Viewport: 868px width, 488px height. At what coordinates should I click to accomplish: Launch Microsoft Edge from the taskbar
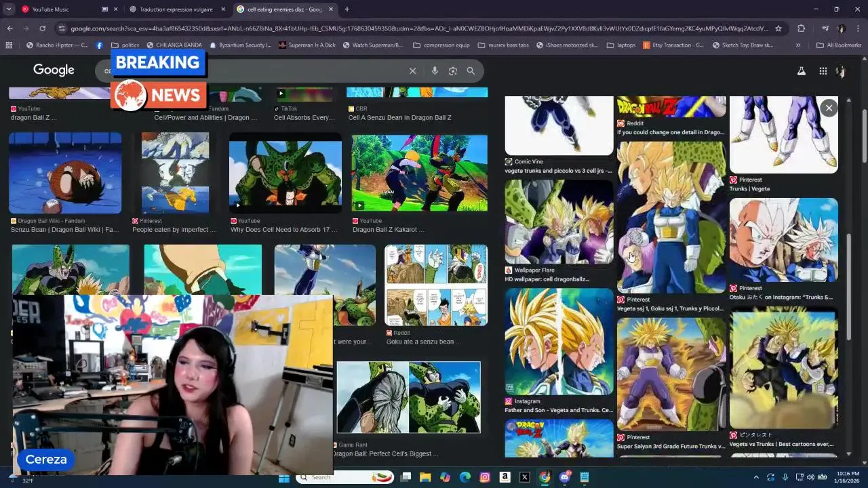(465, 477)
